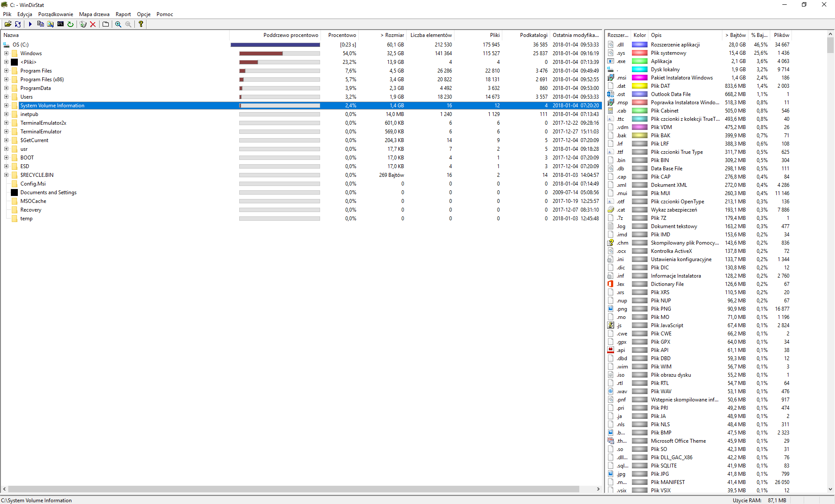Image resolution: width=835 pixels, height=504 pixels.
Task: Select the Recovery folder row
Action: [x=301, y=210]
